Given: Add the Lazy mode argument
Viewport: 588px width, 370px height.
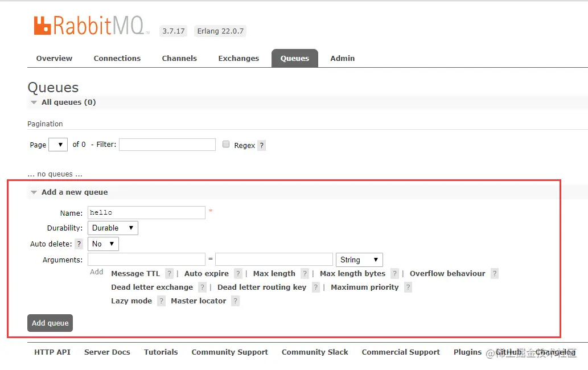Looking at the screenshot, I should pyautogui.click(x=131, y=301).
